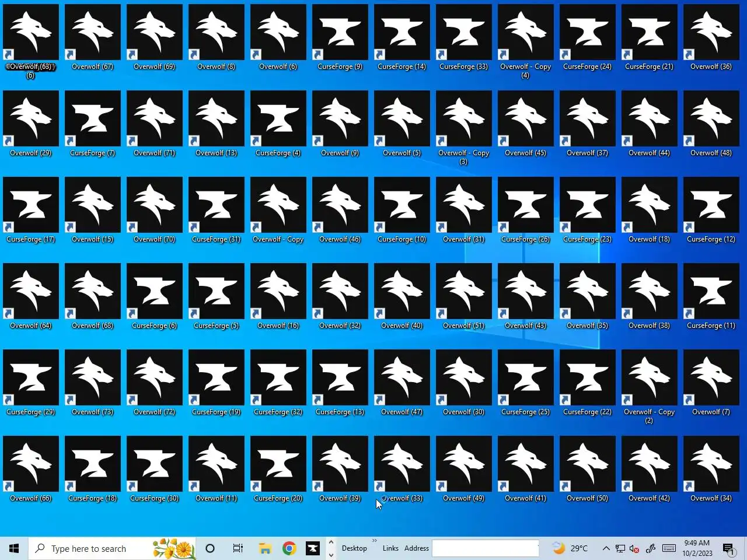Select the Overwolf (34) desktop icon
The width and height of the screenshot is (747, 560).
[711, 470]
